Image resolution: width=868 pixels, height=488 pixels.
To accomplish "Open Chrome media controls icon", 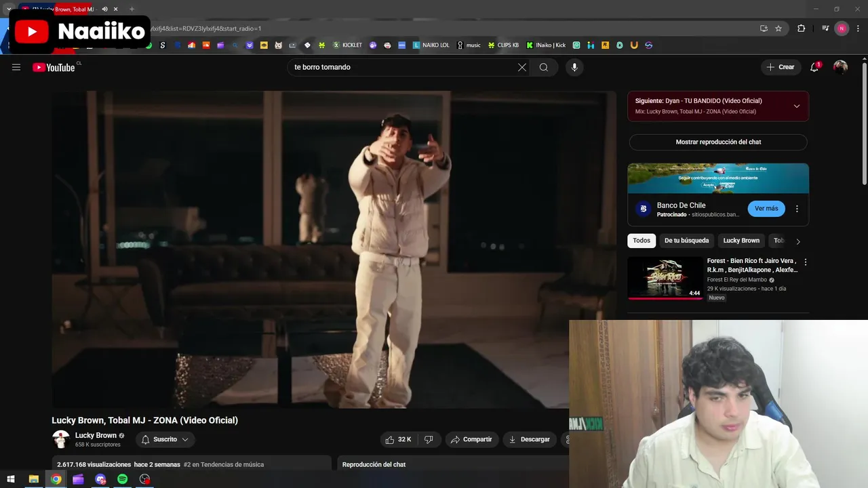I will point(825,28).
